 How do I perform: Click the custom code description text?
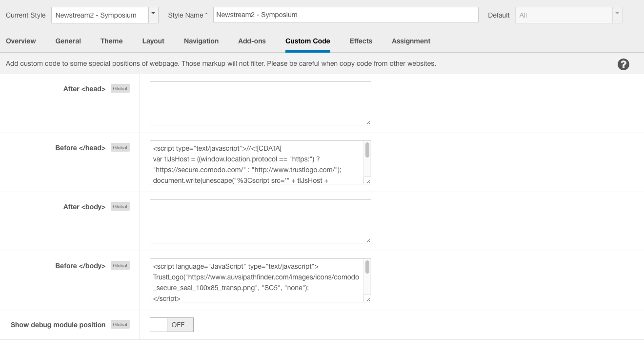(221, 63)
